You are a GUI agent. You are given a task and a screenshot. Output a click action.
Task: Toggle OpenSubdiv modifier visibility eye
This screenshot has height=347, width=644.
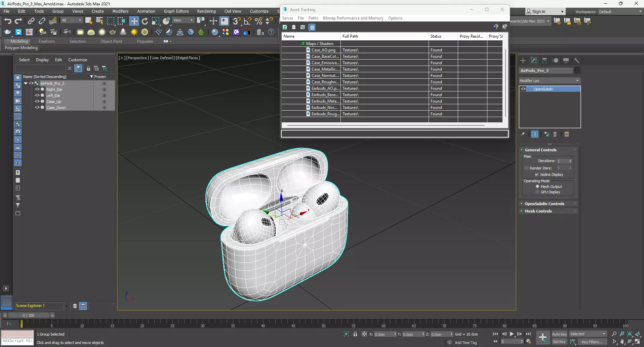pos(523,89)
